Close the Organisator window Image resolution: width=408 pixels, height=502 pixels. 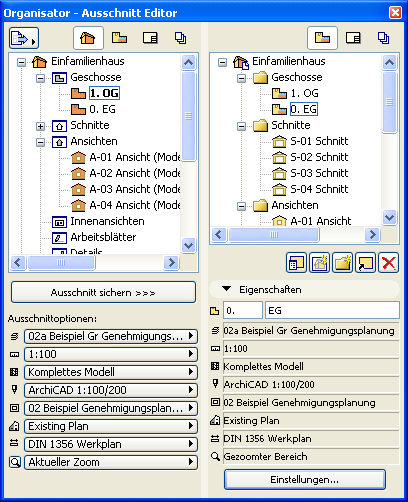point(395,13)
